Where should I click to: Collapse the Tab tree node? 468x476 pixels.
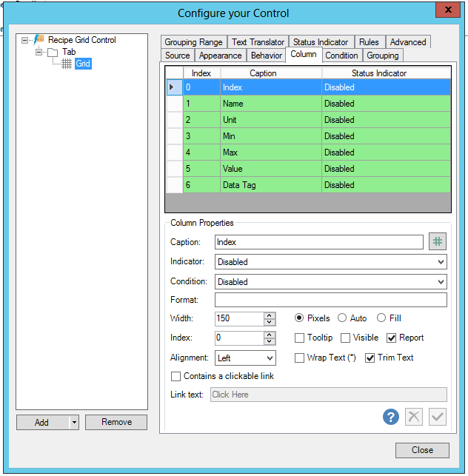coord(39,52)
